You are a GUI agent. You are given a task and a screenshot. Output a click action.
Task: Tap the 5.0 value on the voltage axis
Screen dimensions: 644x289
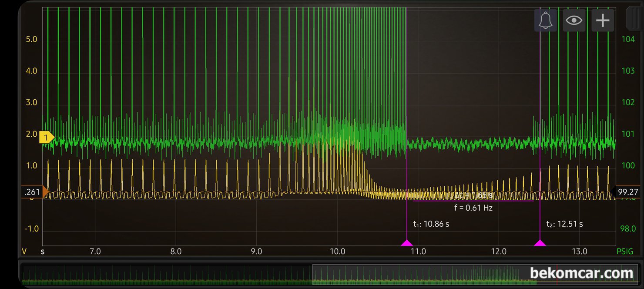point(32,40)
